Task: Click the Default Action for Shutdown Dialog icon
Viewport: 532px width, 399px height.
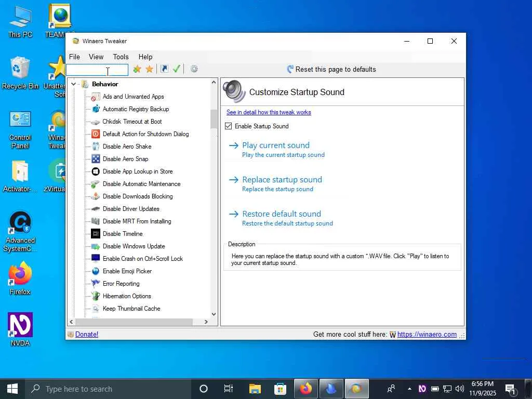Action: [x=96, y=134]
